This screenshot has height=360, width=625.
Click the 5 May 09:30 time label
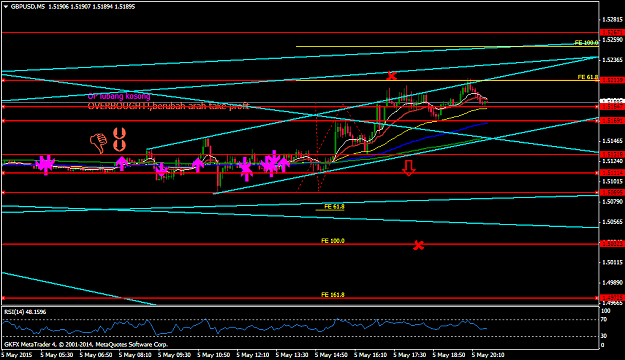[x=174, y=355]
